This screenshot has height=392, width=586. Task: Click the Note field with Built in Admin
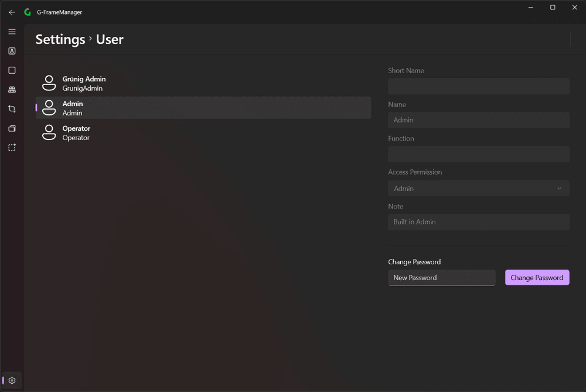coord(478,222)
